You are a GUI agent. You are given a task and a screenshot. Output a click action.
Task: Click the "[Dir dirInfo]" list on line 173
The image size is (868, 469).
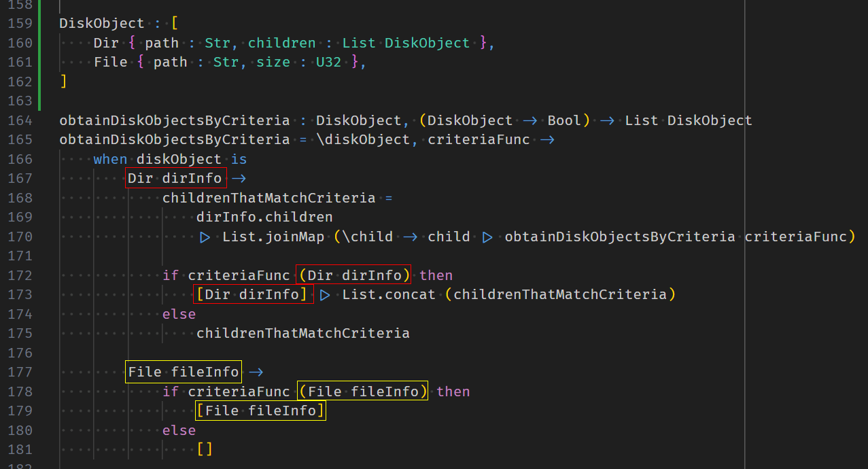[252, 294]
